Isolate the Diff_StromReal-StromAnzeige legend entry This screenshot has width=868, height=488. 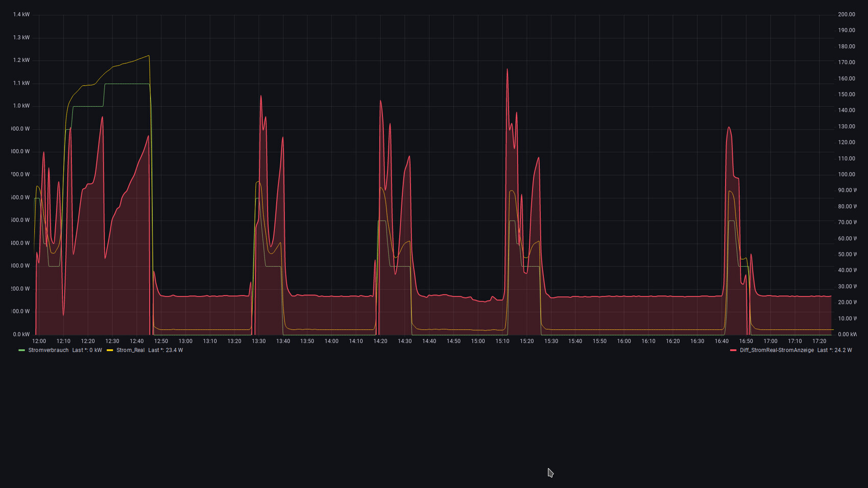point(776,350)
